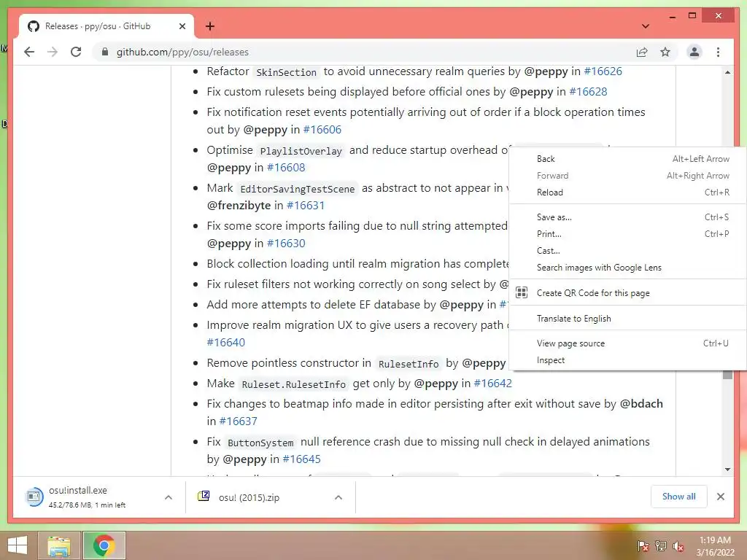This screenshot has width=747, height=560.
Task: Share this page using share icon
Action: (x=642, y=52)
